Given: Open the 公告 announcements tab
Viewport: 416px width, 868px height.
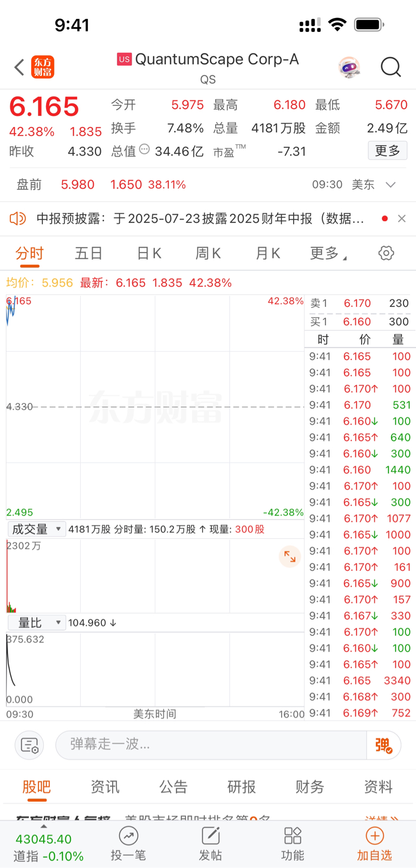Looking at the screenshot, I should click(173, 787).
